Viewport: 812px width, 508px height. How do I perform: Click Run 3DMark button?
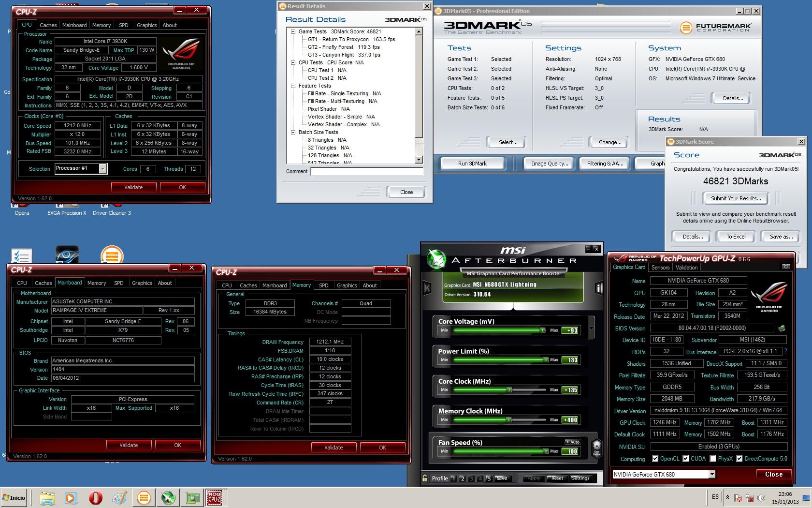[472, 164]
